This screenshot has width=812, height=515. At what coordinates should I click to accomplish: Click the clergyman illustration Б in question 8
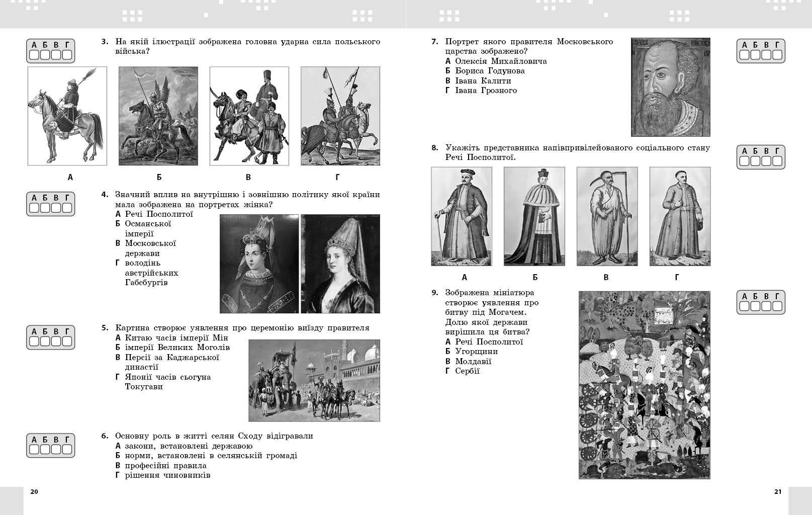(x=534, y=216)
